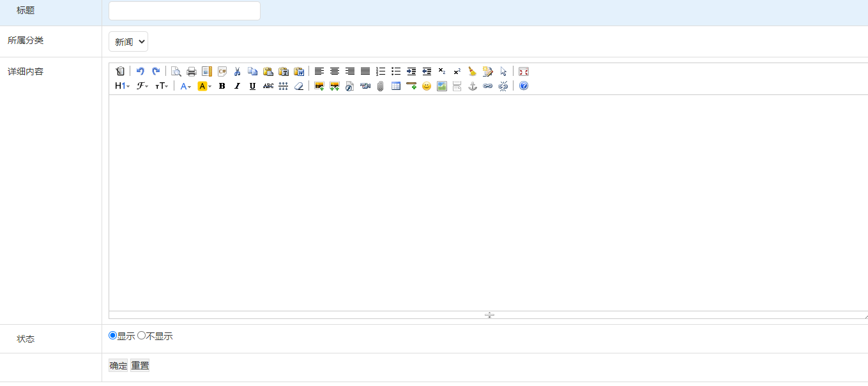The height and width of the screenshot is (386, 868).
Task: Toggle bold formatting
Action: pyautogui.click(x=222, y=86)
